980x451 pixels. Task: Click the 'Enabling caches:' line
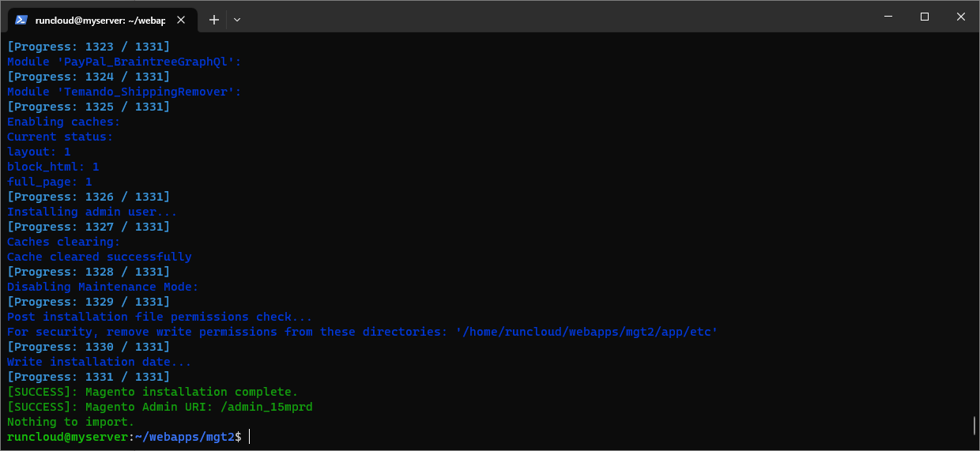point(64,122)
